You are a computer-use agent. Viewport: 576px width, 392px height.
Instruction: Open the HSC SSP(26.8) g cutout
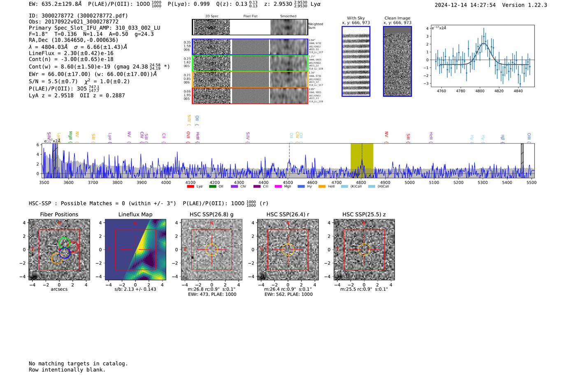(211, 250)
